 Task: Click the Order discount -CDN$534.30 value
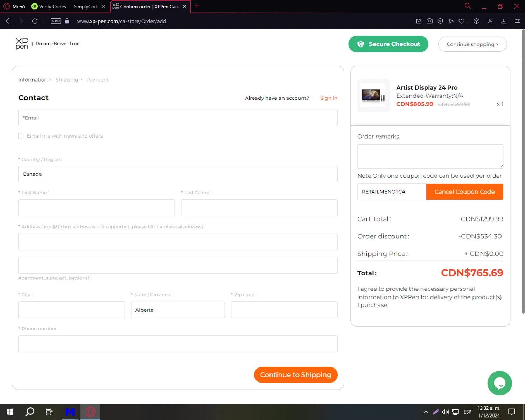click(x=480, y=236)
